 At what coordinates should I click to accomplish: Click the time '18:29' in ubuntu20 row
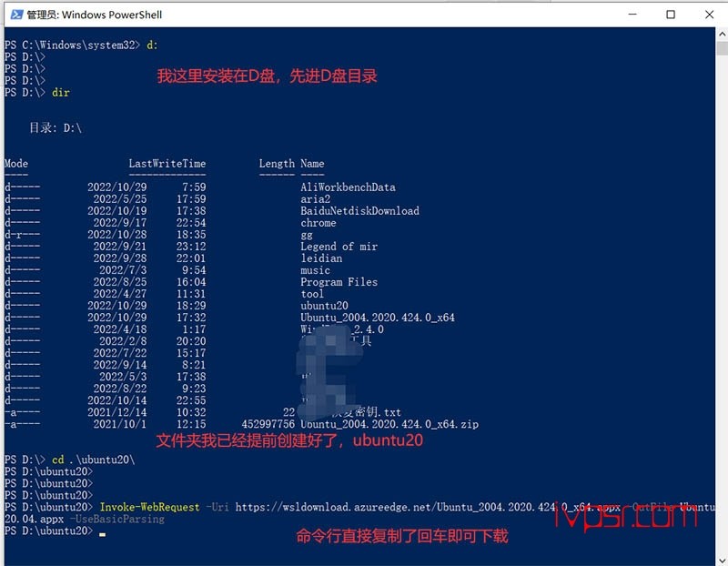(191, 306)
